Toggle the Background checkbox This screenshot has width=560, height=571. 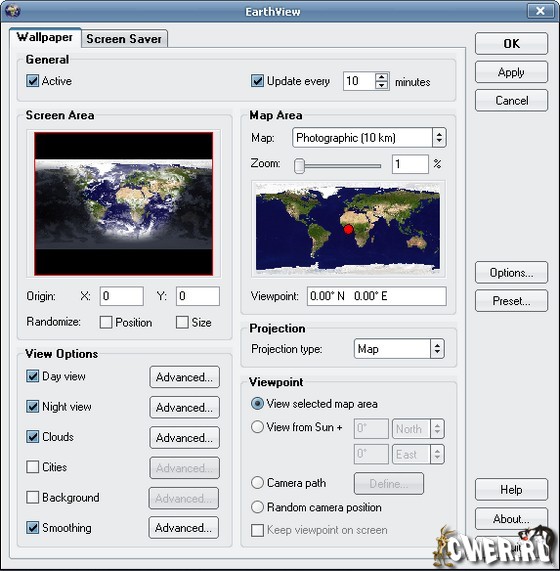tap(32, 497)
